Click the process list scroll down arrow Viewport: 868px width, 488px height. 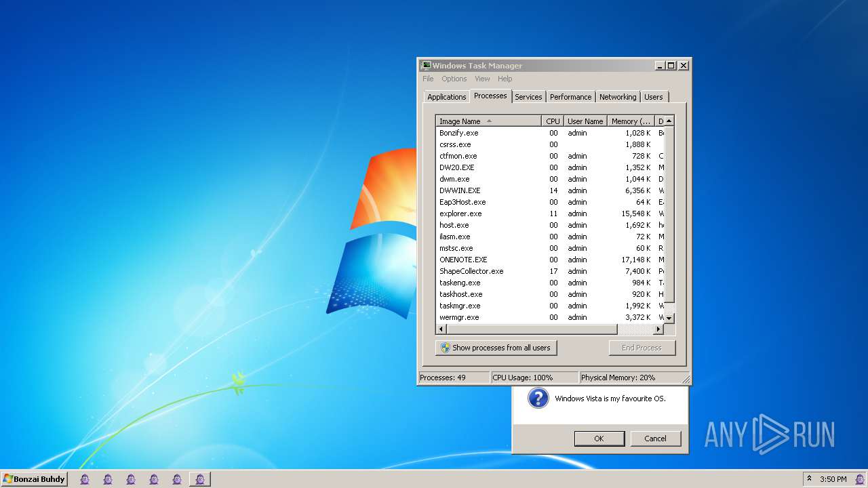[669, 318]
